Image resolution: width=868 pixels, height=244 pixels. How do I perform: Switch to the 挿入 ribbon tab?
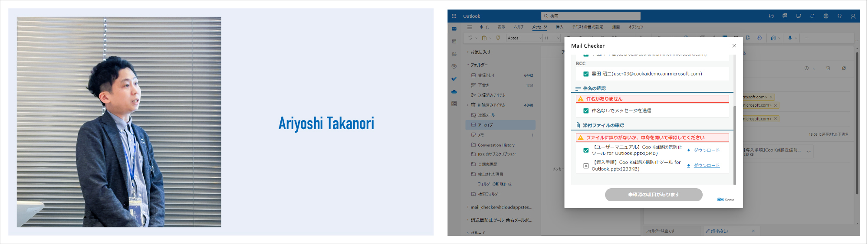559,27
